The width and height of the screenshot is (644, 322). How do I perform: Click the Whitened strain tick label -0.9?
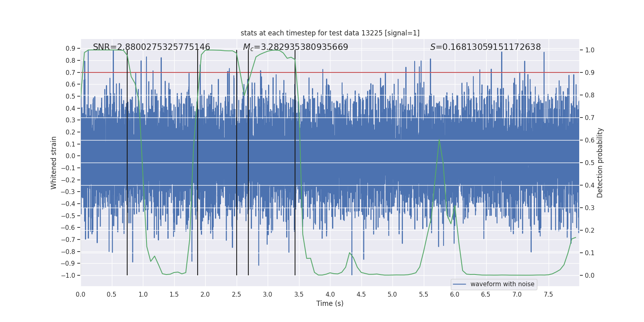pos(68,264)
